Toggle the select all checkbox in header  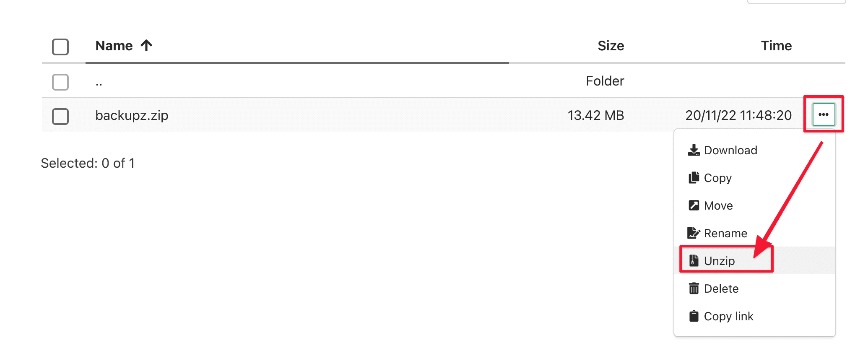click(x=60, y=47)
